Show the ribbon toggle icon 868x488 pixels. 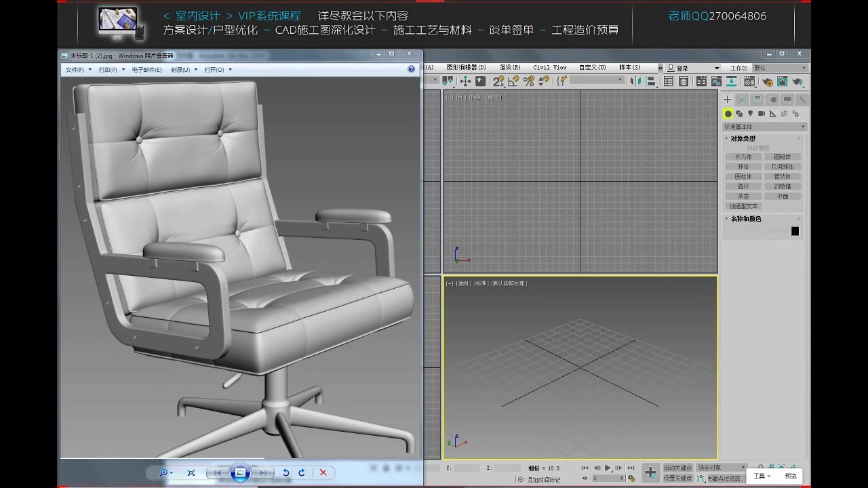click(702, 81)
